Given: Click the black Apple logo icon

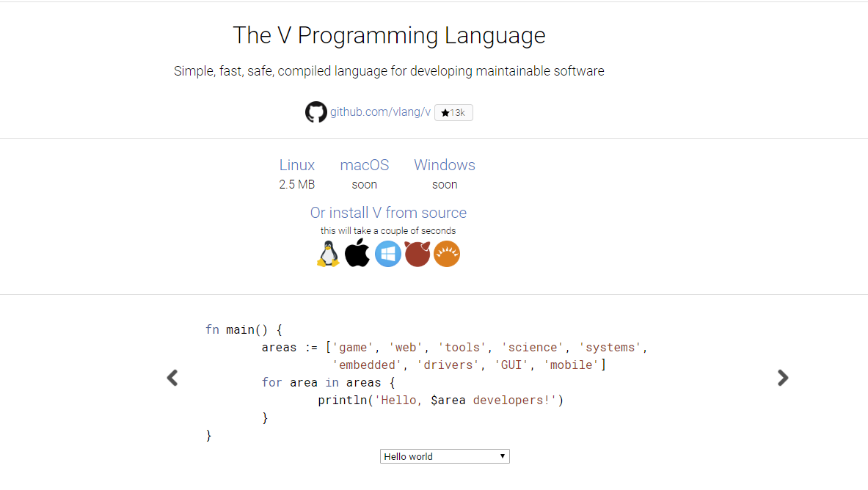Looking at the screenshot, I should [357, 253].
